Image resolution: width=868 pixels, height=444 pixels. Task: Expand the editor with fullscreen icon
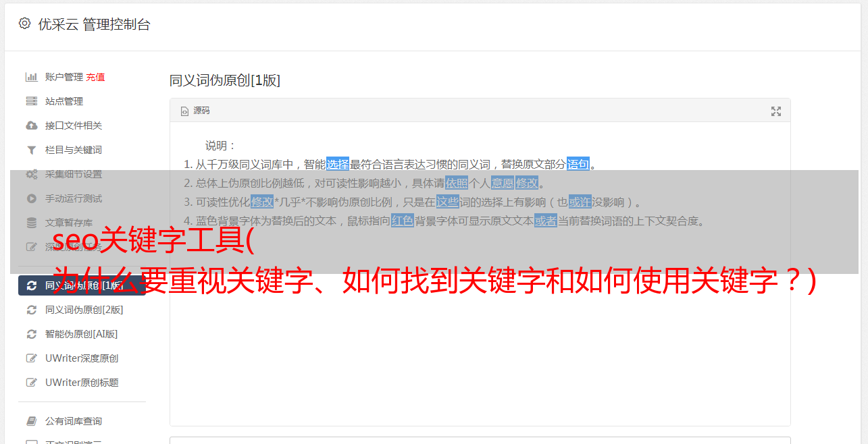pyautogui.click(x=776, y=111)
